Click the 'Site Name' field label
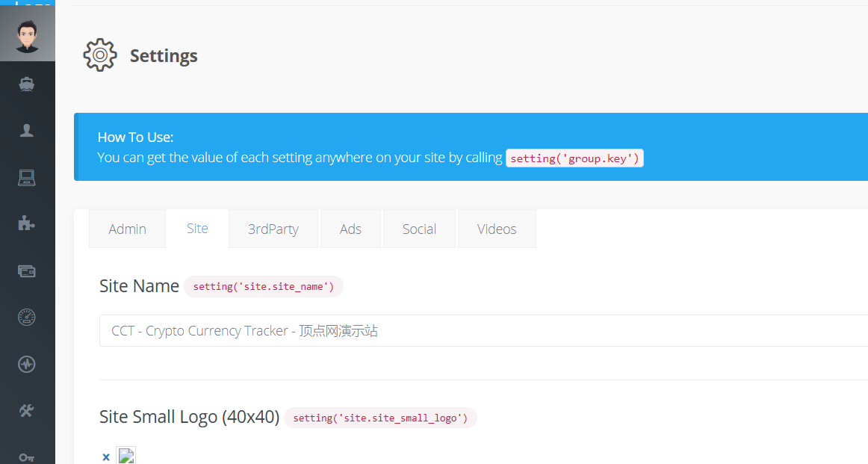Screen dimensions: 868x464 coord(139,285)
